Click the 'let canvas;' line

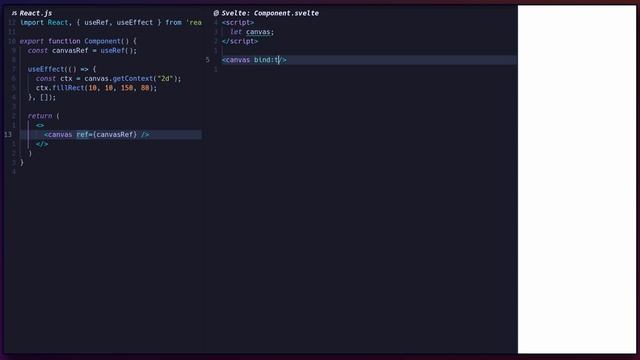point(252,32)
